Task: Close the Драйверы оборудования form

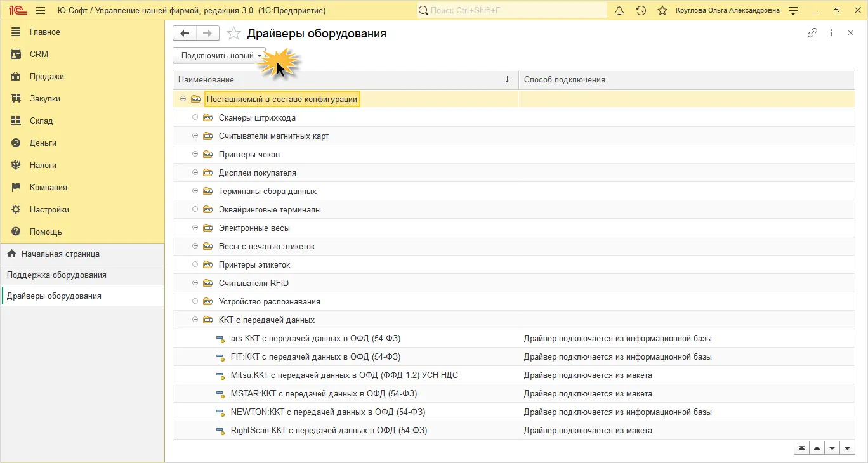Action: (851, 33)
